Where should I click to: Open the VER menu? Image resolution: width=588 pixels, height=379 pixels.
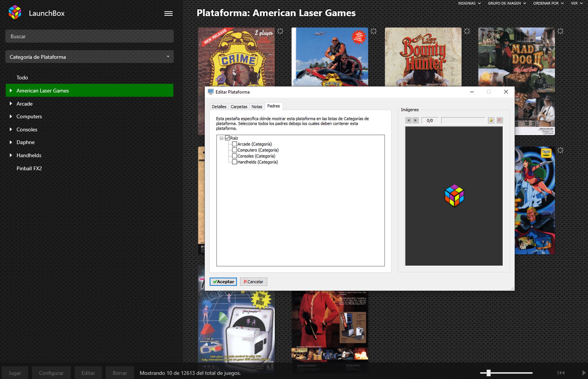pyautogui.click(x=577, y=3)
